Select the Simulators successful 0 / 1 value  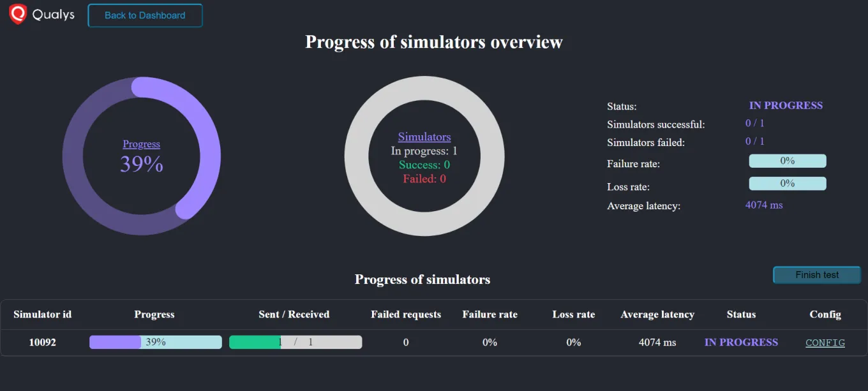[754, 123]
